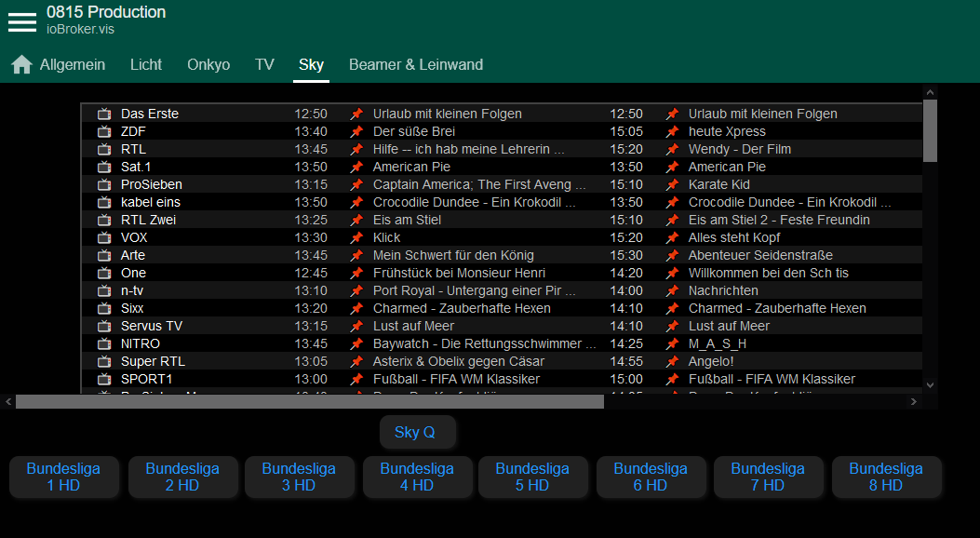Screen dimensions: 980x538
Task: Click the Bundesliga 7 HD button
Action: (768, 477)
